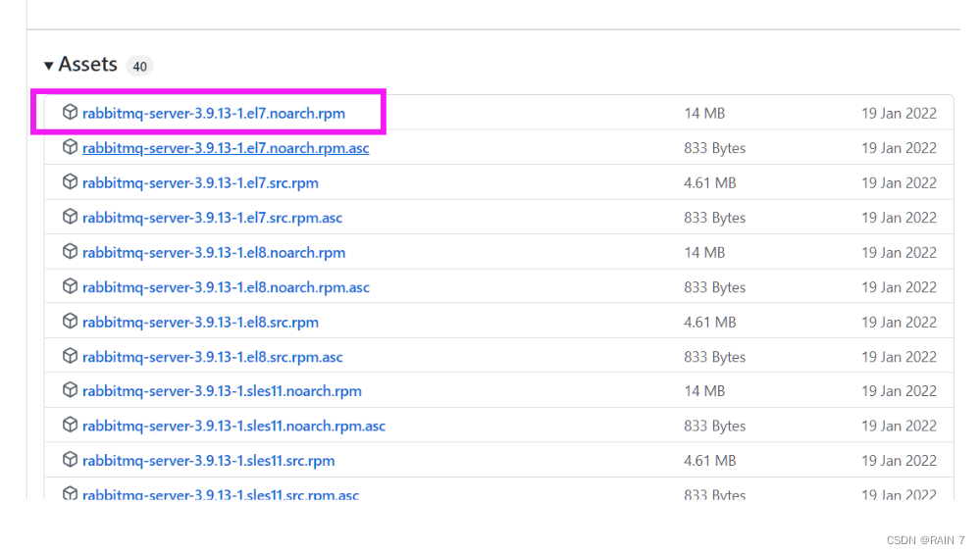Collapse the Assets section triangle
Viewport: 980px width, 554px height.
(x=49, y=66)
